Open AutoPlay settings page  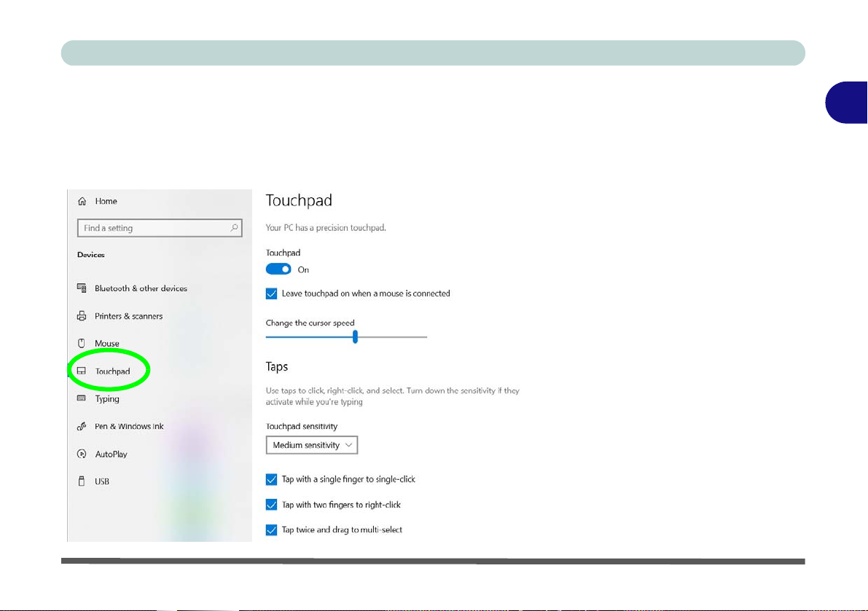coord(112,454)
